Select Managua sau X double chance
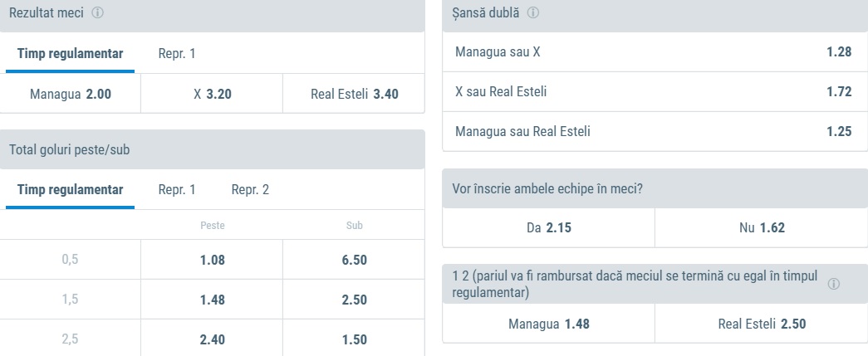 pos(653,52)
